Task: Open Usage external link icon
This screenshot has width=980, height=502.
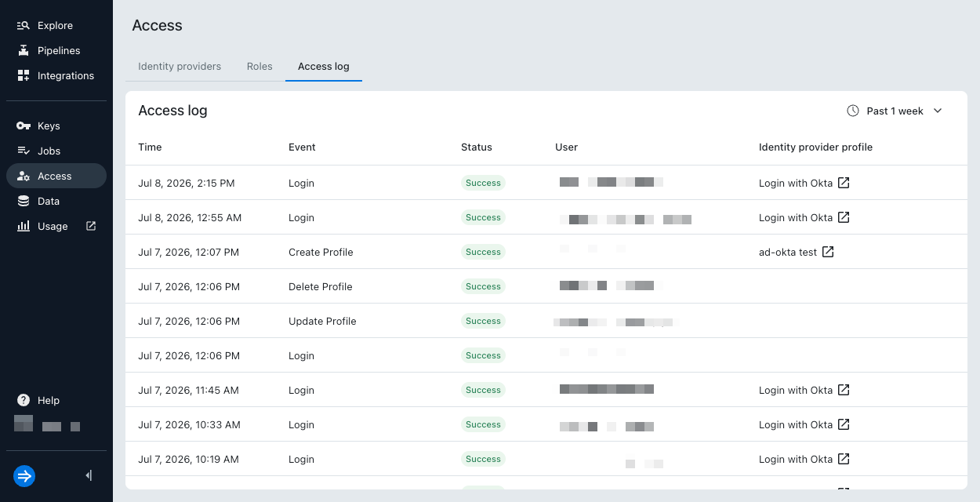Action: pyautogui.click(x=91, y=226)
